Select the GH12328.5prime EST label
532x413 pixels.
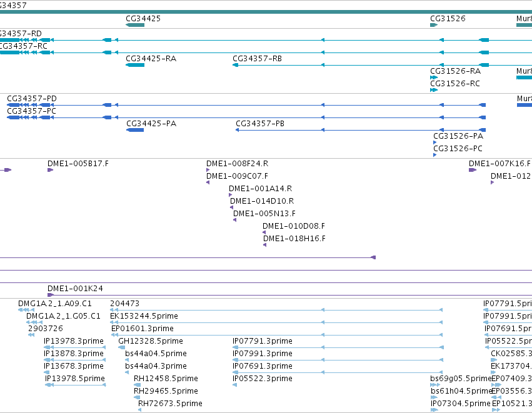point(151,341)
